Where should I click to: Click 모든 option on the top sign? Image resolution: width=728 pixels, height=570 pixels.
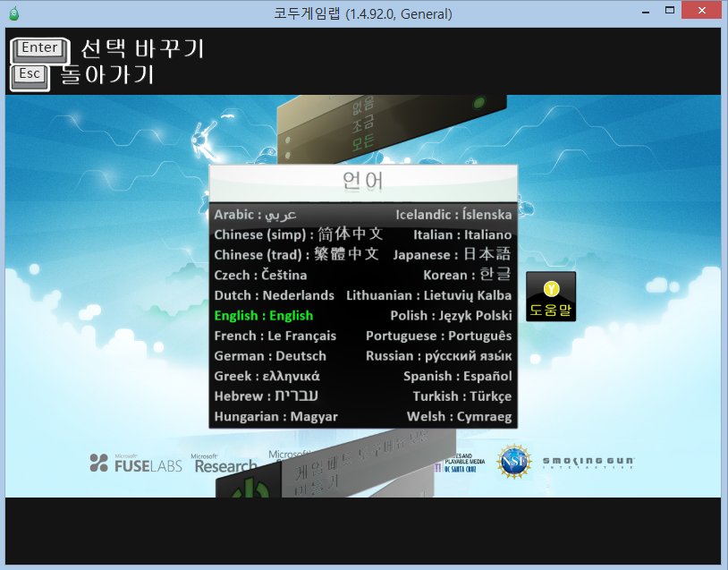(363, 142)
